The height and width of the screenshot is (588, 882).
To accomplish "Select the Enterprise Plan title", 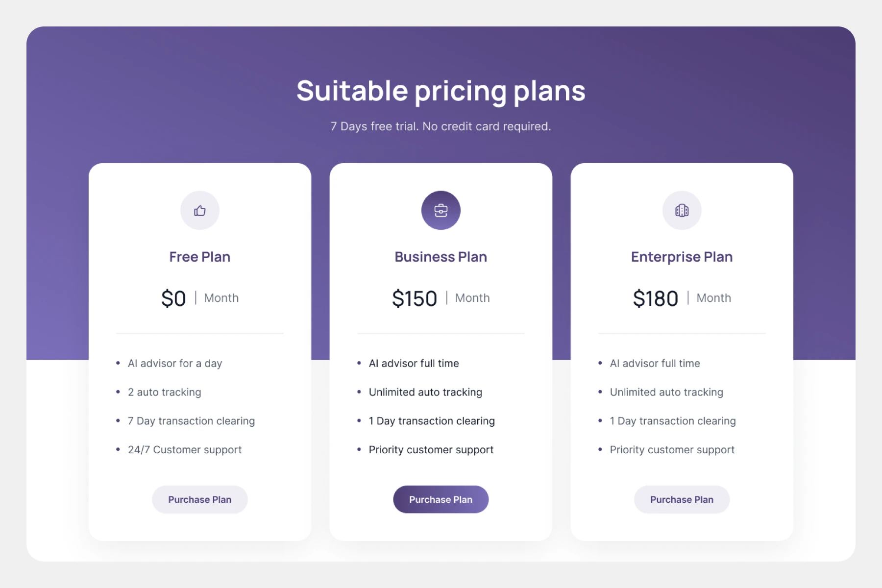I will 682,257.
